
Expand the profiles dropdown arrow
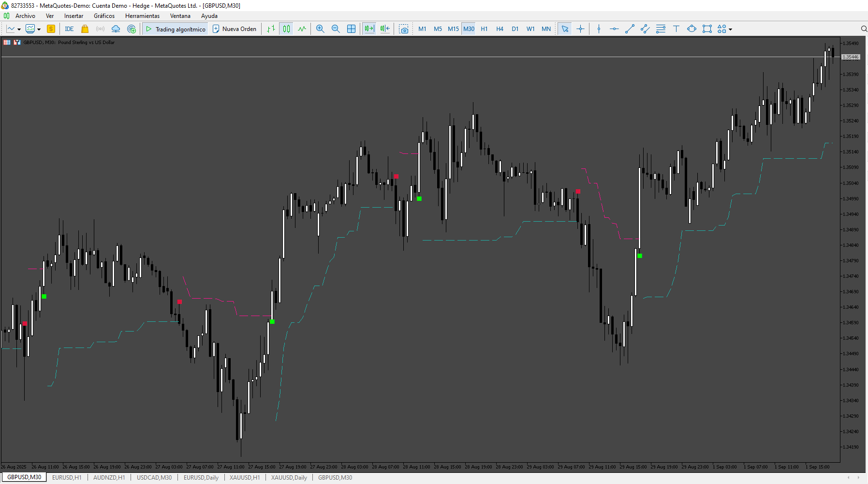39,29
